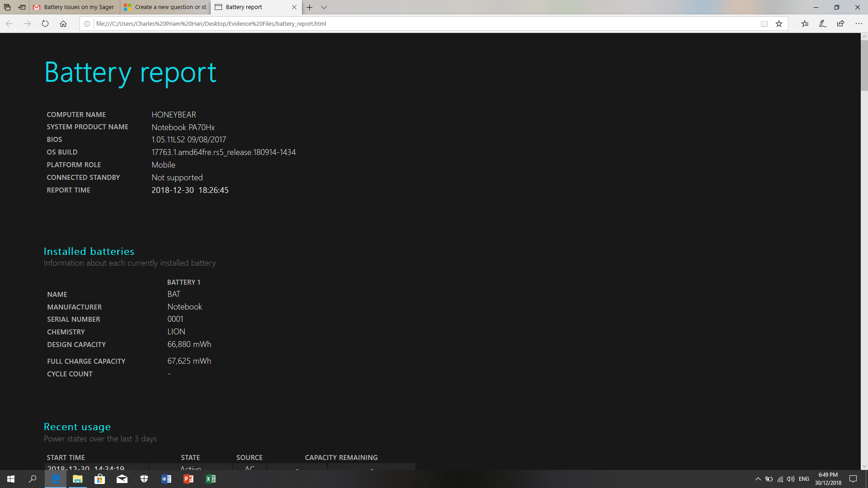Image resolution: width=868 pixels, height=488 pixels.
Task: Open Settings and more ellipsis menu
Action: click(x=859, y=24)
